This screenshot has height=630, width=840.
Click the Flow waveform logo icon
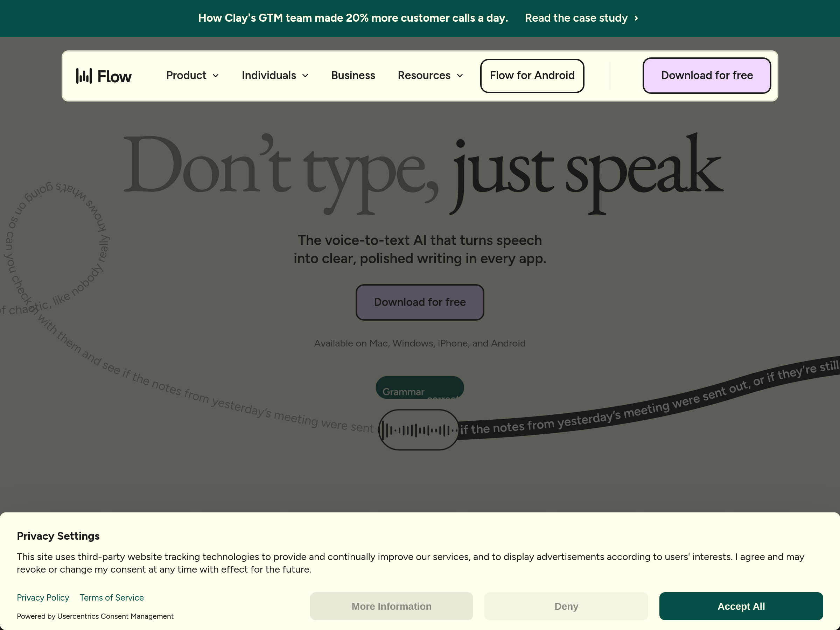(84, 76)
